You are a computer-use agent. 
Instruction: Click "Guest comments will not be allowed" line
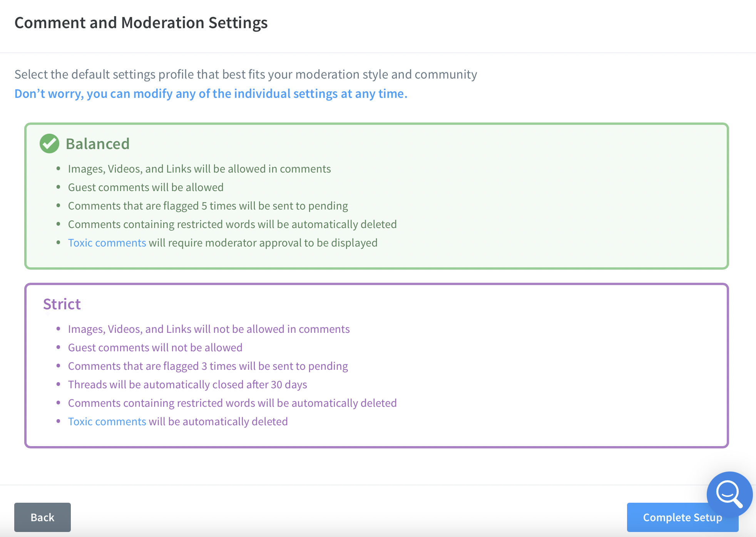(155, 347)
